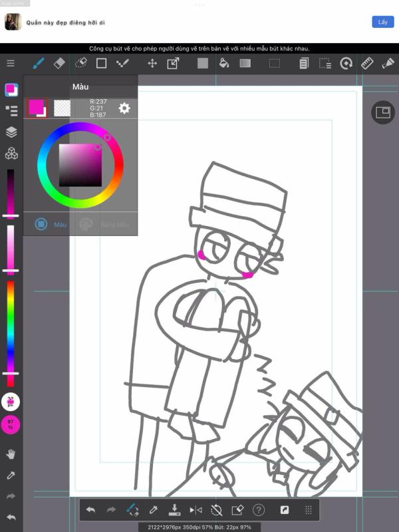The width and height of the screenshot is (399, 532).
Task: Tap the 'Màu' panel title
Action: [x=80, y=87]
